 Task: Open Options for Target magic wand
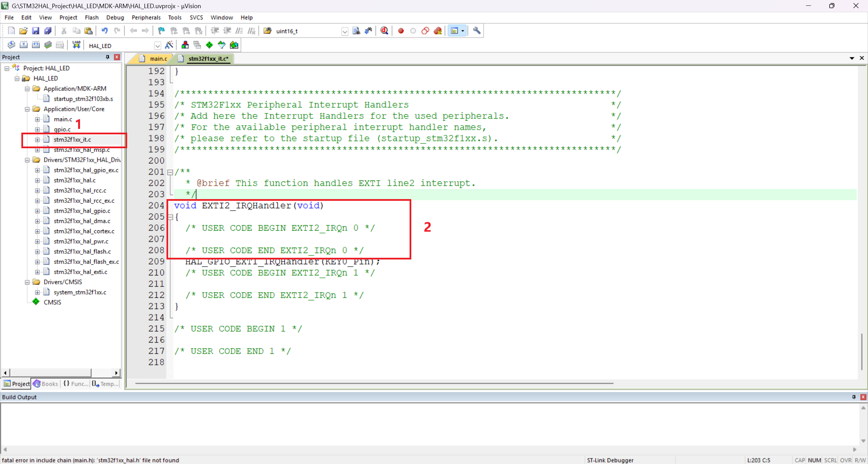(x=169, y=45)
